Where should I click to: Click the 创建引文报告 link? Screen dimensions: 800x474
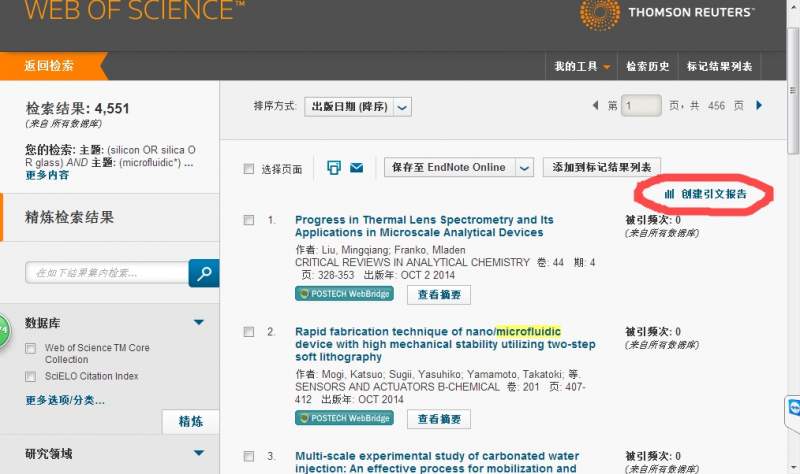[706, 194]
